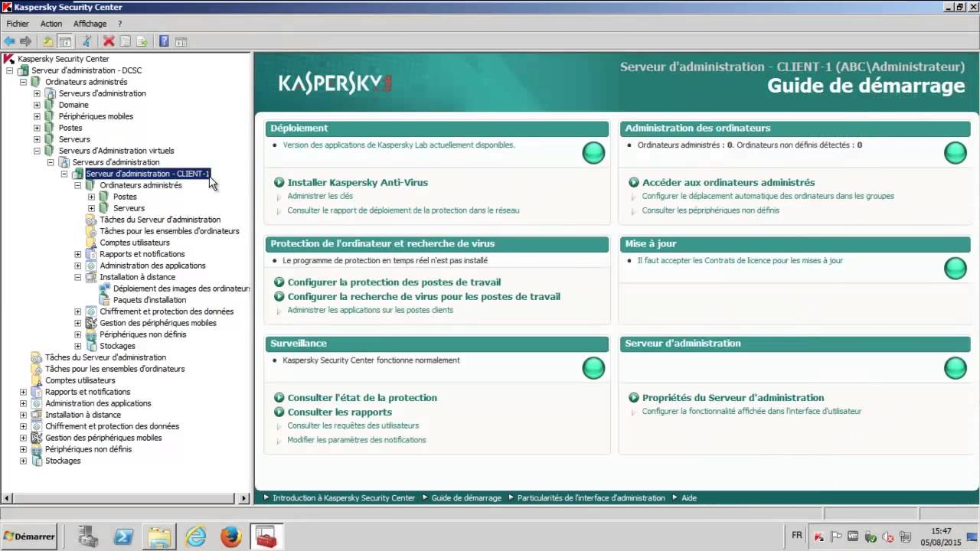Collapse the Serveurs d'Administration virtuels node
This screenshot has width=980, height=551.
point(37,151)
